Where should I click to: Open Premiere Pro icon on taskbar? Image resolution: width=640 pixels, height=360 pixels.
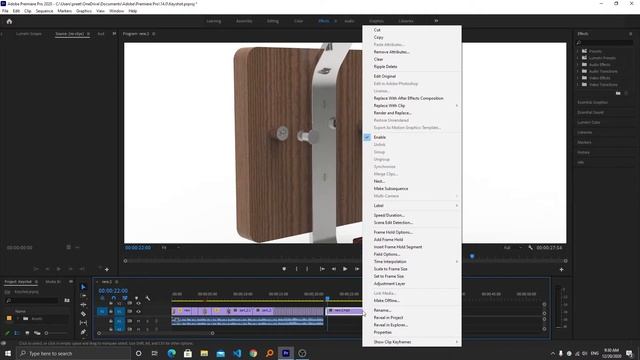[x=286, y=353]
